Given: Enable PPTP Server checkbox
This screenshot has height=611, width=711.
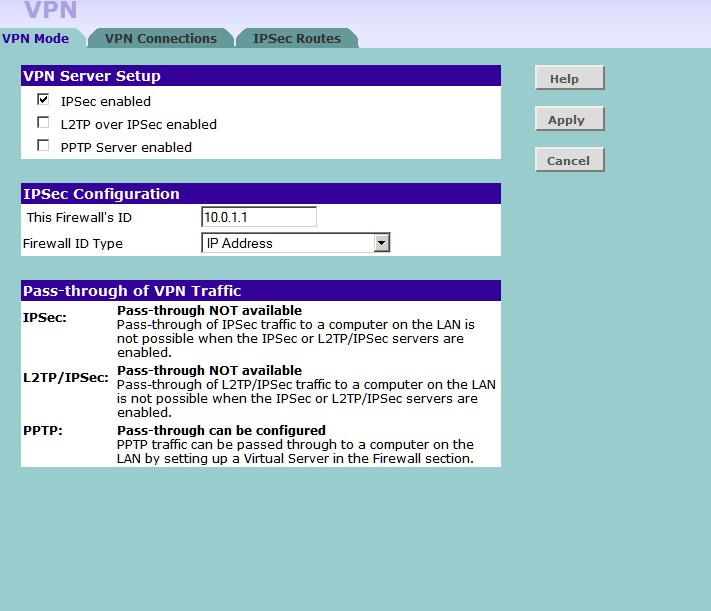Looking at the screenshot, I should pos(43,146).
